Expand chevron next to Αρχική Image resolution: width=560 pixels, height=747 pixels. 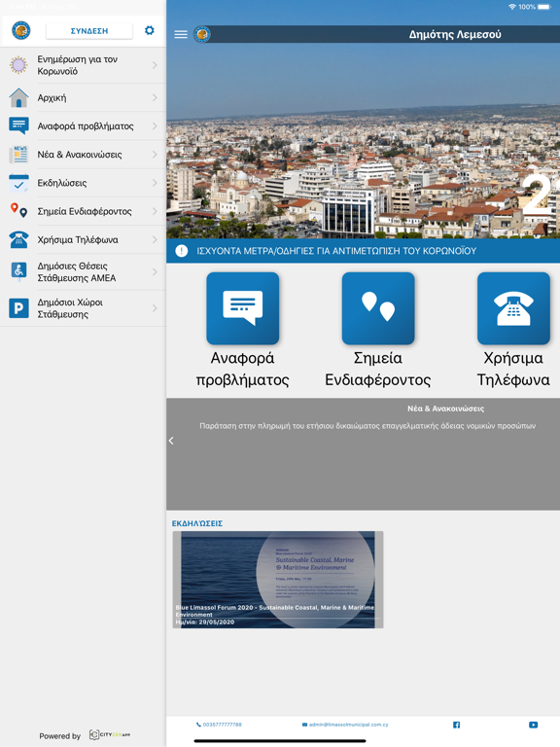pyautogui.click(x=155, y=97)
